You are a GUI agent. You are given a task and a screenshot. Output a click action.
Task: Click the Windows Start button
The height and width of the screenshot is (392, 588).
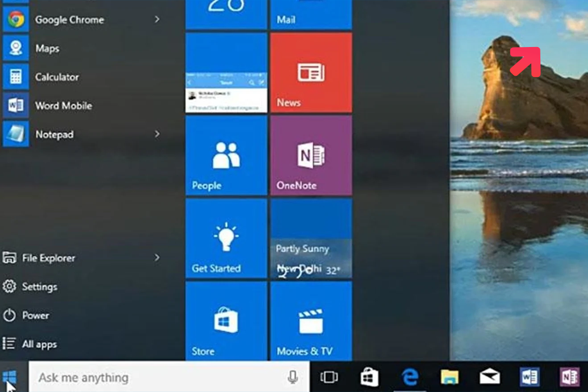(10, 377)
